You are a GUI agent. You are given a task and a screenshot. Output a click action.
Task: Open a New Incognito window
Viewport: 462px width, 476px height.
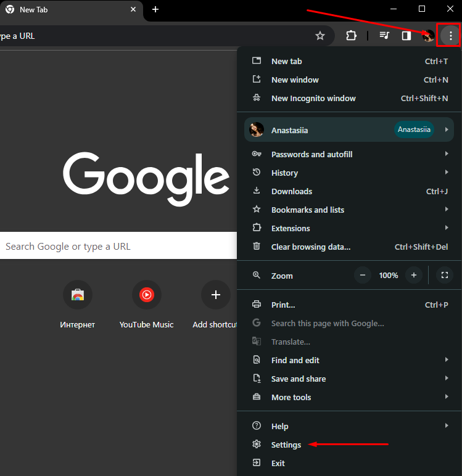click(x=349, y=99)
